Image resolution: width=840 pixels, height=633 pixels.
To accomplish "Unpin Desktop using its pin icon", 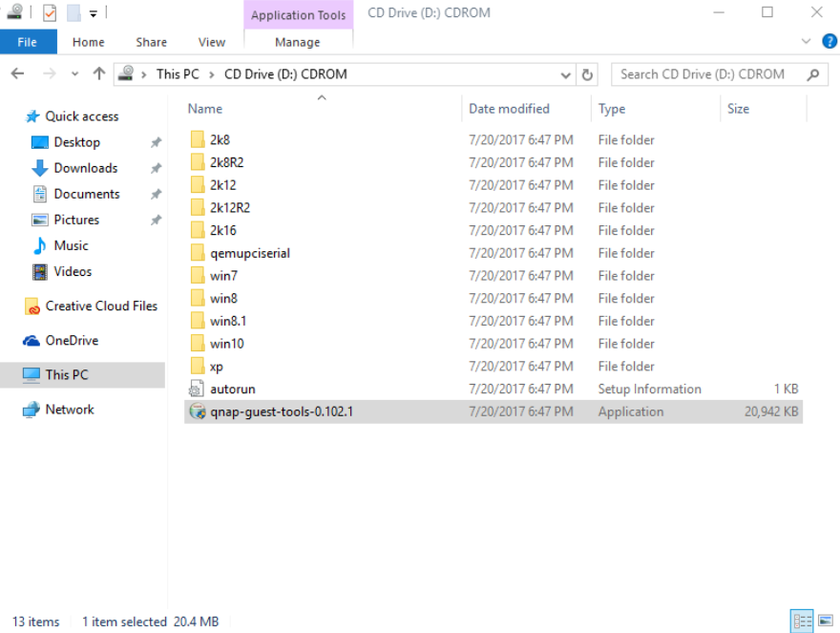I will [x=156, y=142].
